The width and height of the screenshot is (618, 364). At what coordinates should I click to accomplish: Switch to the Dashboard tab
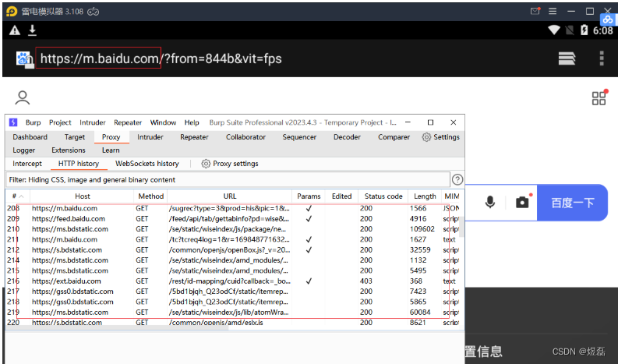[x=30, y=137]
